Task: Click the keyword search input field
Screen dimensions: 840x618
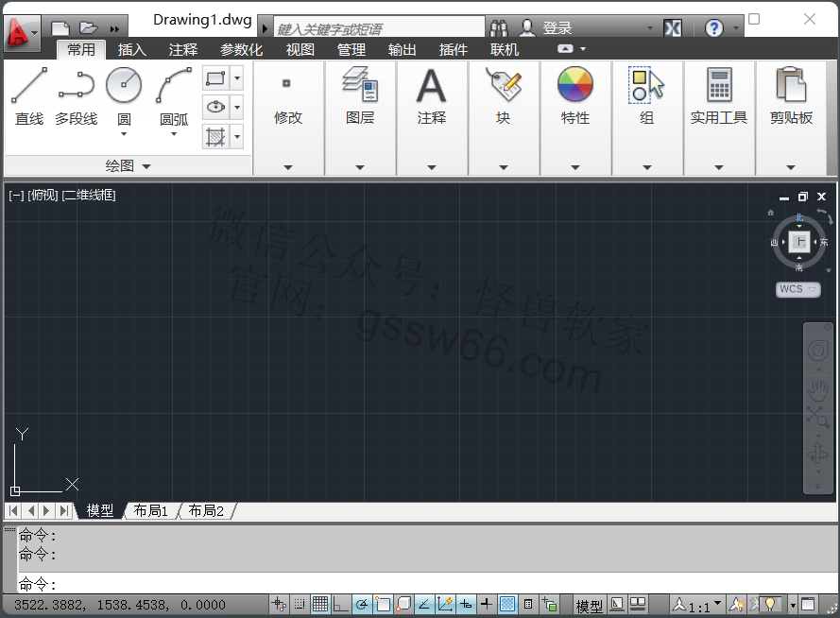Action: click(x=378, y=28)
